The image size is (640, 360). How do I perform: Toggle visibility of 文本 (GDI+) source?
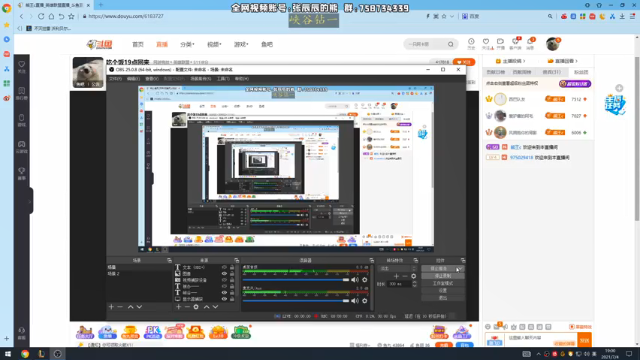point(224,267)
